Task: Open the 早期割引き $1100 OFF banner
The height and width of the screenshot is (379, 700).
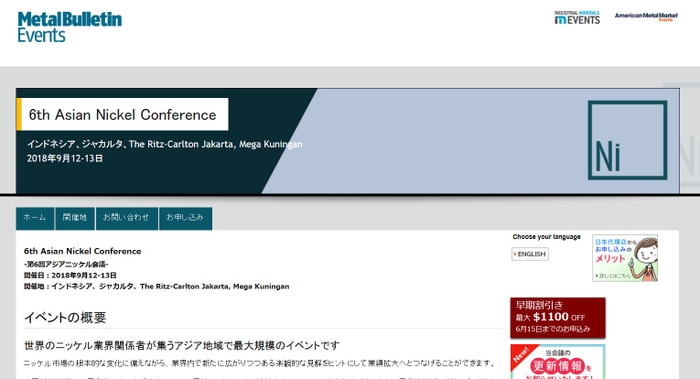Action: [x=558, y=317]
